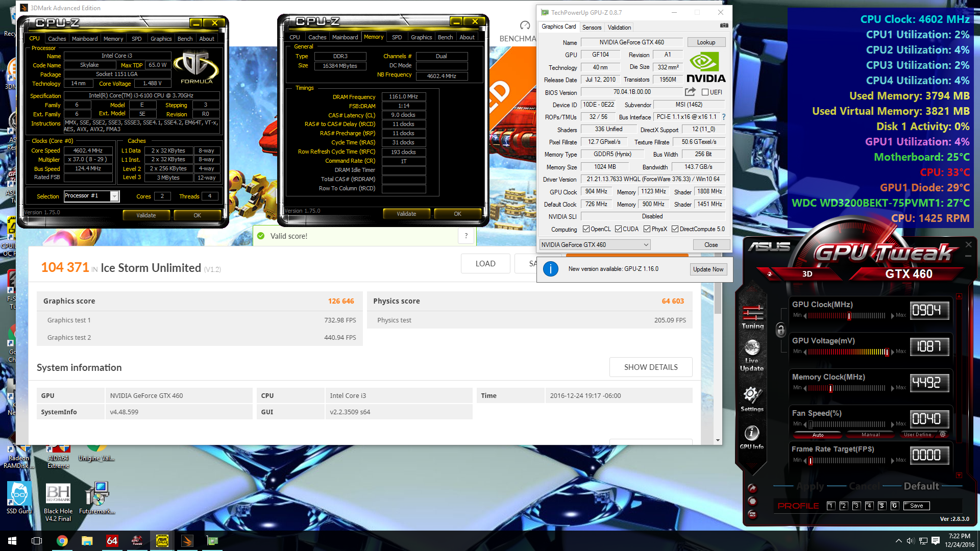Open the Windows Start menu
The height and width of the screenshot is (551, 980).
pos(12,541)
